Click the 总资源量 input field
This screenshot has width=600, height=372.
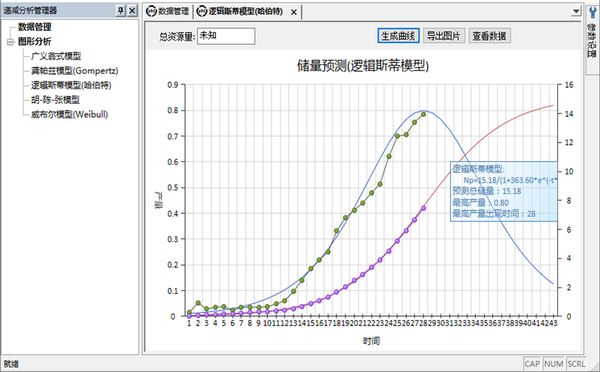pyautogui.click(x=226, y=36)
